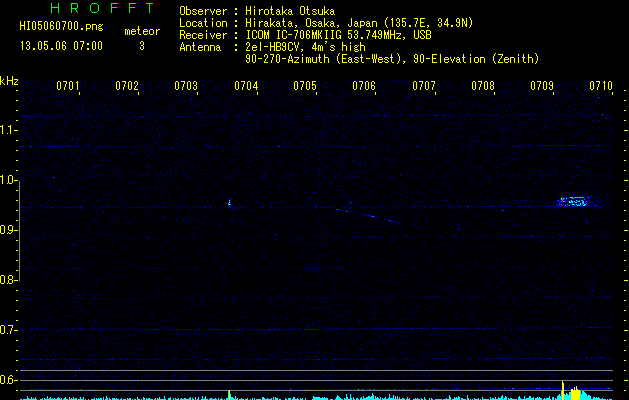This screenshot has height=400, width=629.
Task: Click the kHz axis unit label
Action: pyautogui.click(x=9, y=81)
